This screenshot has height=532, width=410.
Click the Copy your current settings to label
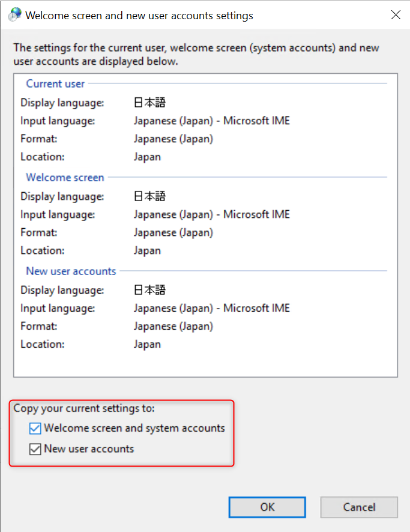pyautogui.click(x=84, y=408)
